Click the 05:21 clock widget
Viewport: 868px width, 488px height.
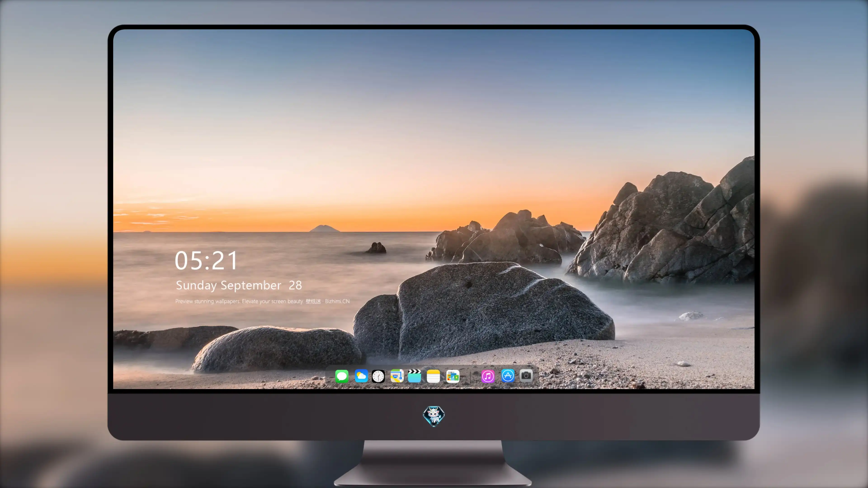click(206, 260)
